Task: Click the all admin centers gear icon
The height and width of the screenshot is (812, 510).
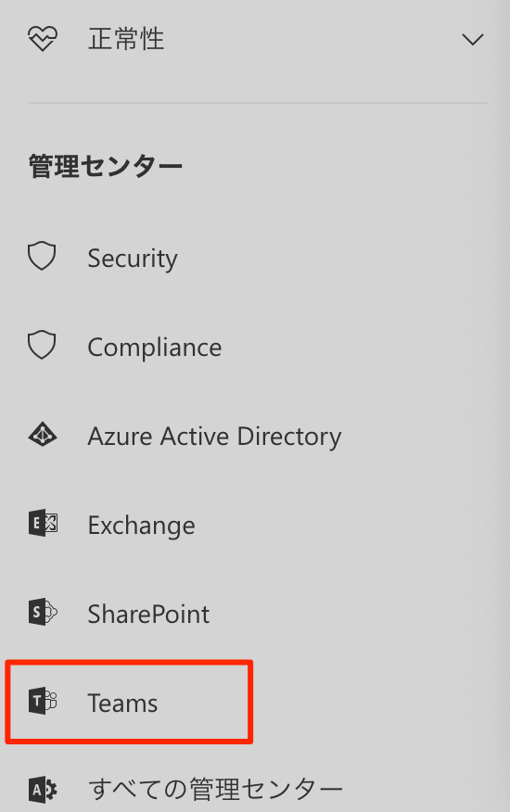Action: pyautogui.click(x=43, y=790)
